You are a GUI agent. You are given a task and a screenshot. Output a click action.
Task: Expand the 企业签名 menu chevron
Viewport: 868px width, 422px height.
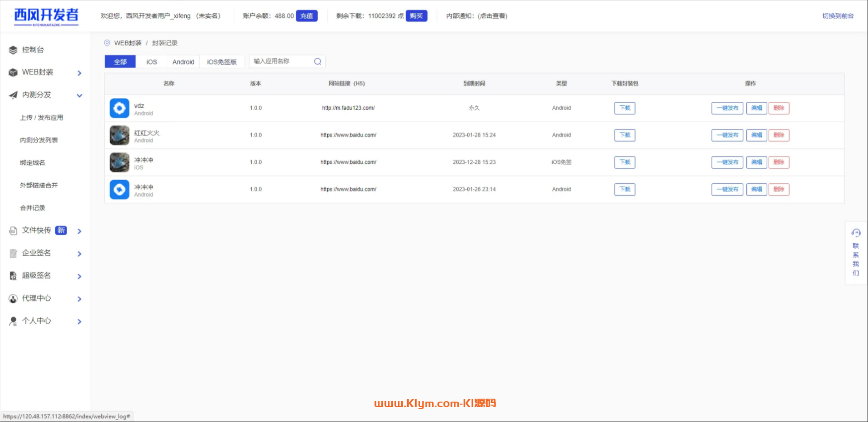(x=79, y=254)
